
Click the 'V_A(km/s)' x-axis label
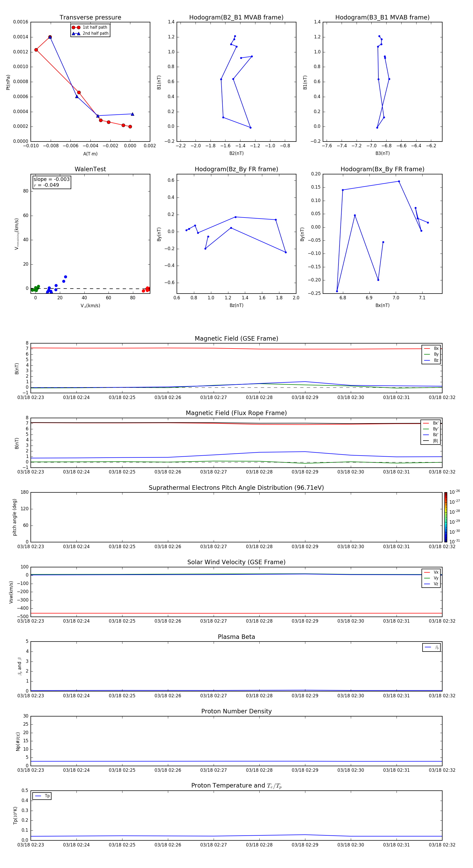click(90, 306)
